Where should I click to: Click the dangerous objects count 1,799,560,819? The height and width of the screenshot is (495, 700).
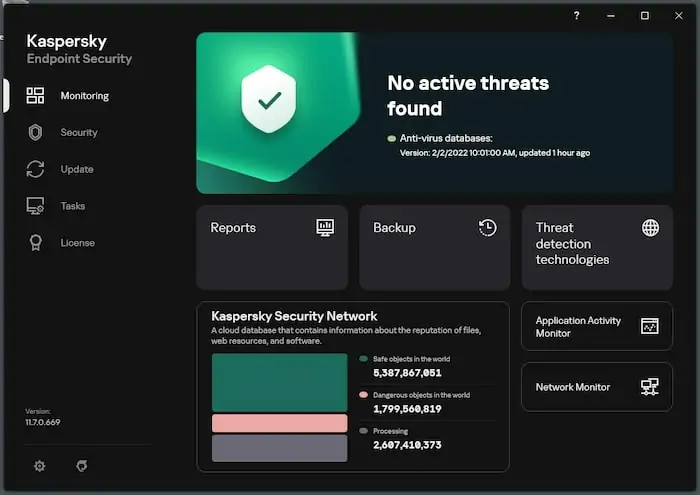click(x=407, y=409)
